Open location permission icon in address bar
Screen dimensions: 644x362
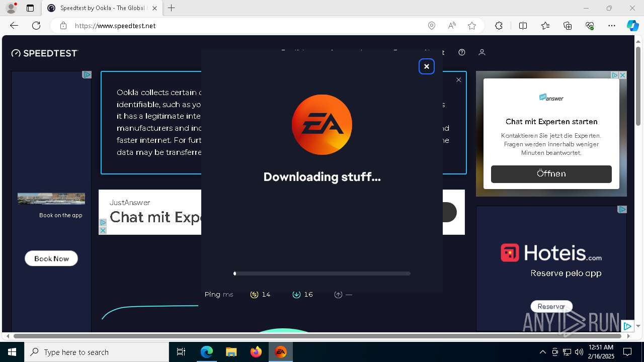coord(432,26)
